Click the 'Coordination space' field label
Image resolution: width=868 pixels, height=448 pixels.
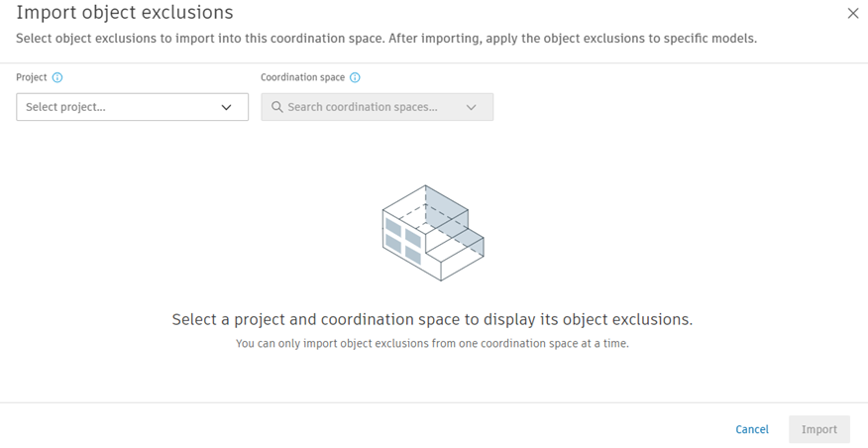click(303, 77)
